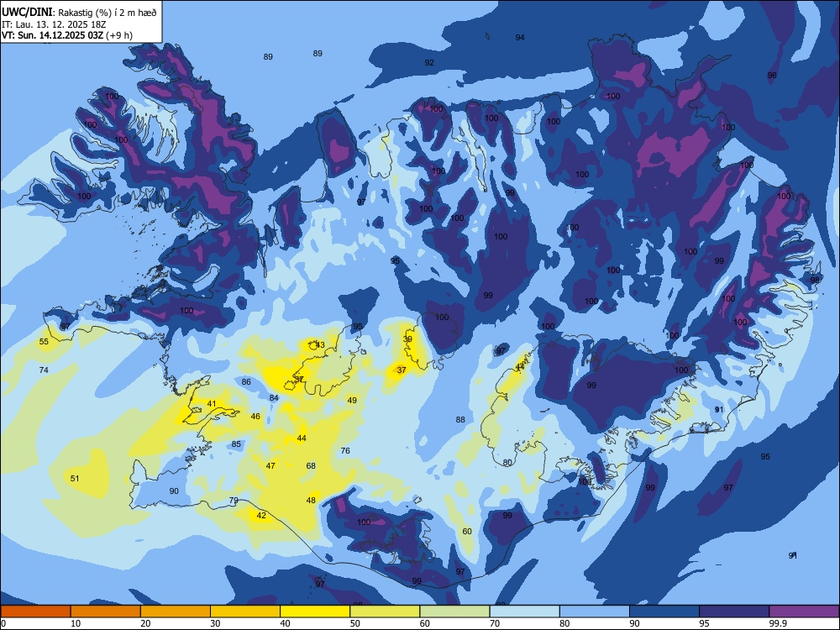Click the 86 humidity value in the west
The width and height of the screenshot is (840, 630).
[246, 382]
